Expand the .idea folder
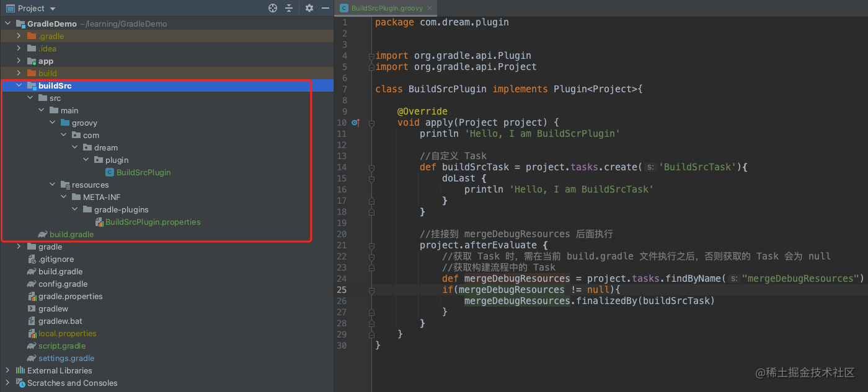 [19, 48]
